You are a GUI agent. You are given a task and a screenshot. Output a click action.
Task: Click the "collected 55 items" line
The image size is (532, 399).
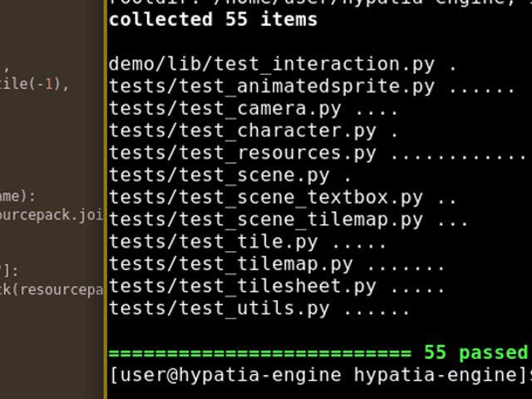[x=213, y=19]
